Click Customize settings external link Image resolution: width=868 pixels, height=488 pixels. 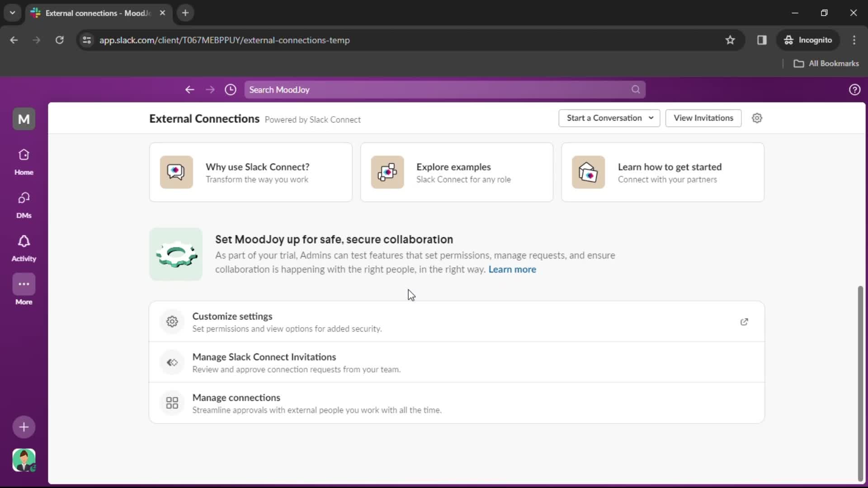(745, 322)
